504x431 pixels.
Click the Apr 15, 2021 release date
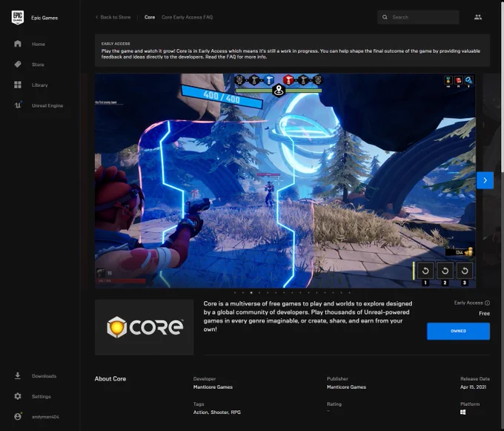(x=473, y=387)
